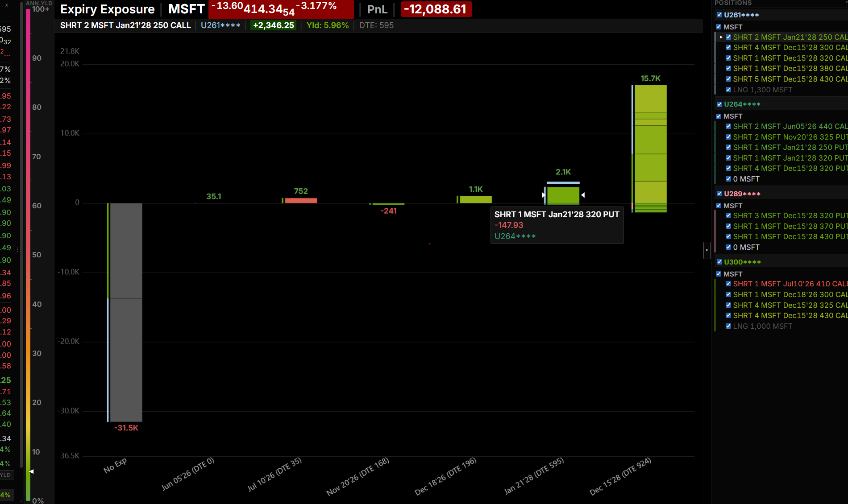
Task: Click the PnL value -12,088.61
Action: [436, 9]
